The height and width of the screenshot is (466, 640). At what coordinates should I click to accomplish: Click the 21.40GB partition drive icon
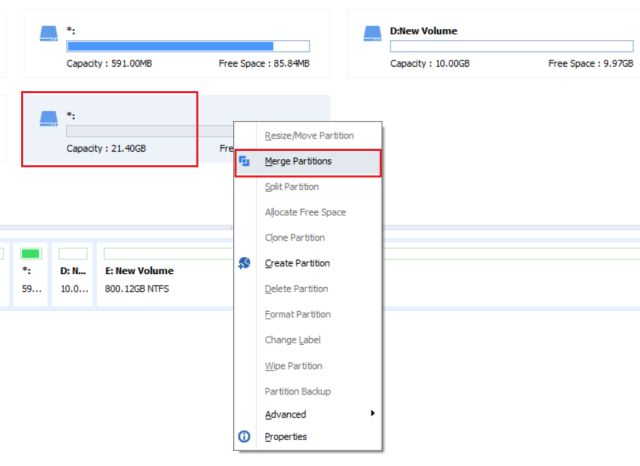(49, 119)
